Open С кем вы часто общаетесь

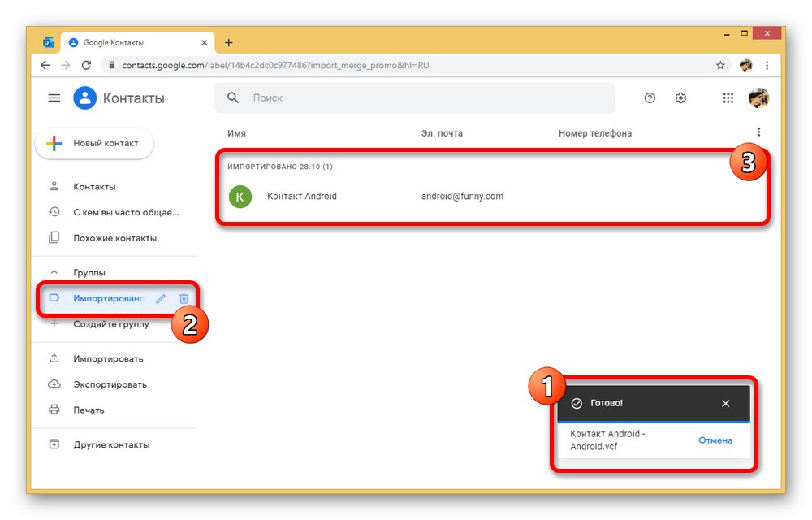click(126, 212)
